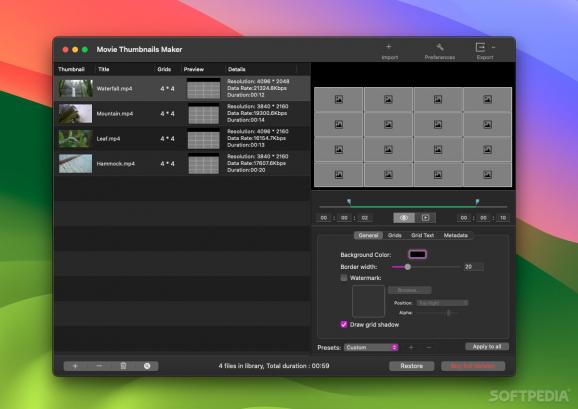The height and width of the screenshot is (409, 578).
Task: Click the 4 * 4 grid value for Waterfall.mp4
Action: coord(167,88)
